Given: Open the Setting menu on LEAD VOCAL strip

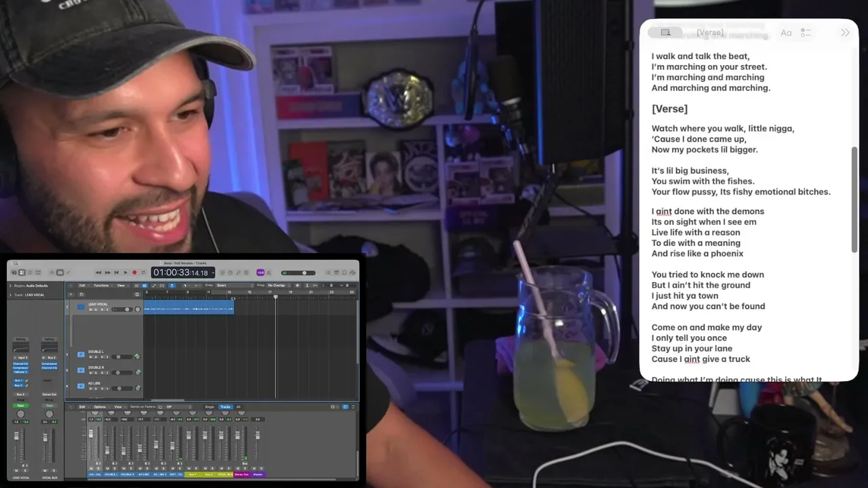Looking at the screenshot, I should (x=20, y=340).
